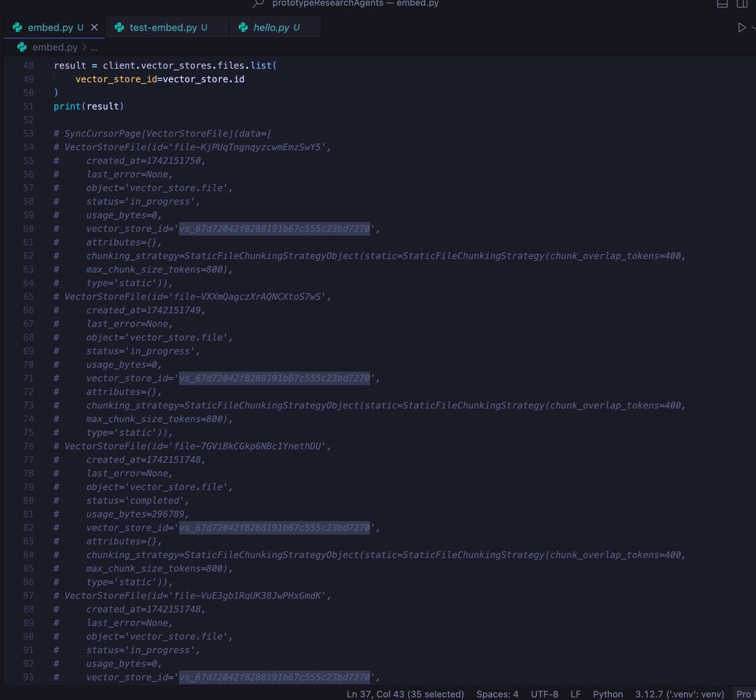Click the Python icon on embed.py tab
Image resolution: width=756 pixels, height=700 pixels.
17,28
